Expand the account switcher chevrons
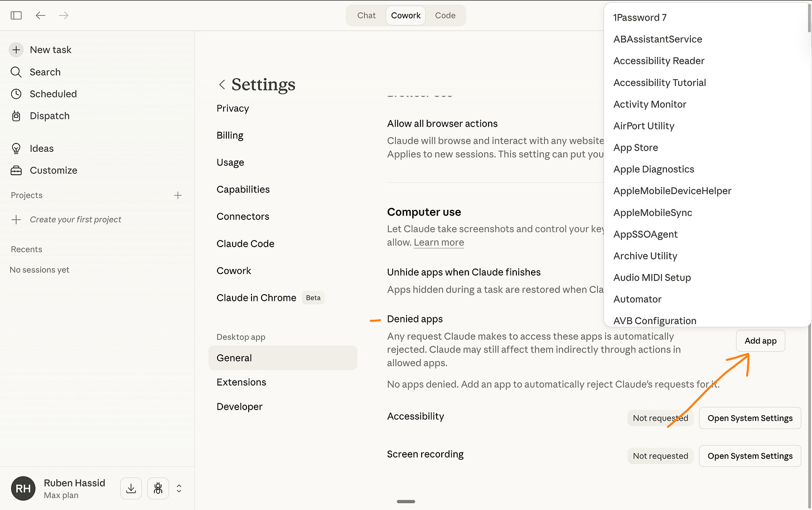Screen dimensions: 812x510 coord(179,488)
